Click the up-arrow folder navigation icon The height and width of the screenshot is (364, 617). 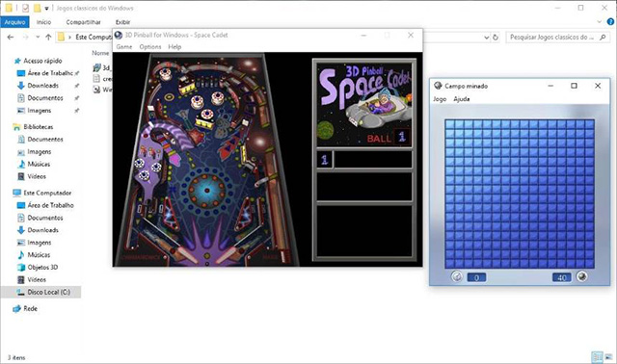click(48, 37)
